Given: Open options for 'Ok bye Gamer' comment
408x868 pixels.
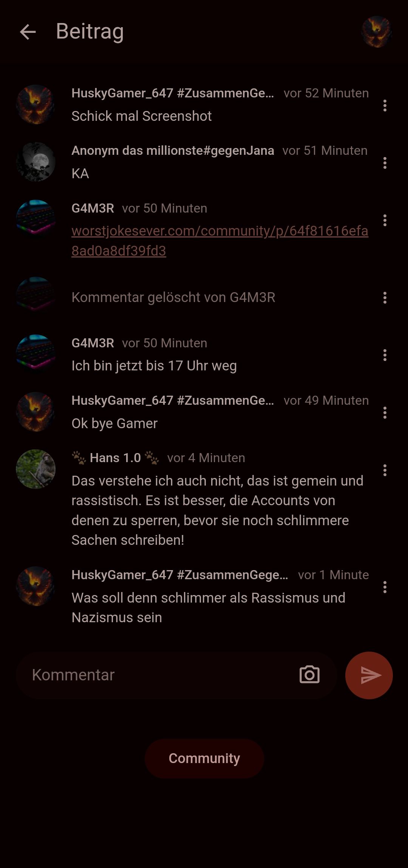Looking at the screenshot, I should pos(385,413).
